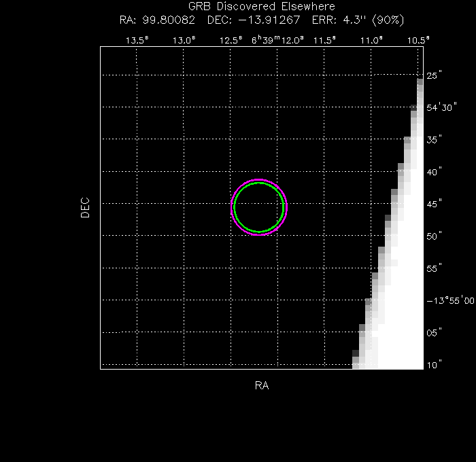The image size is (476, 462).
Task: Click the 50" declination tick label
Action: coord(434,236)
